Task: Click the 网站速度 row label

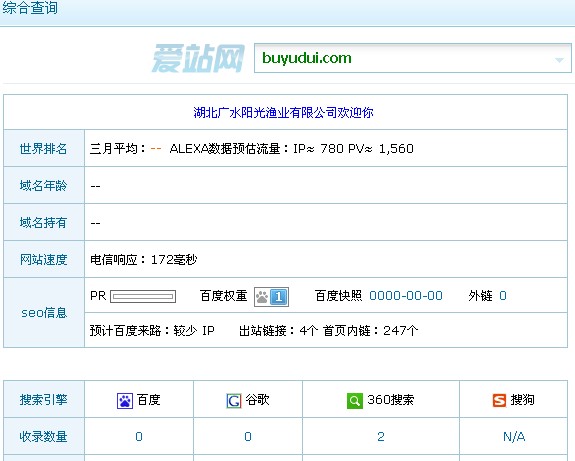Action: (43, 260)
